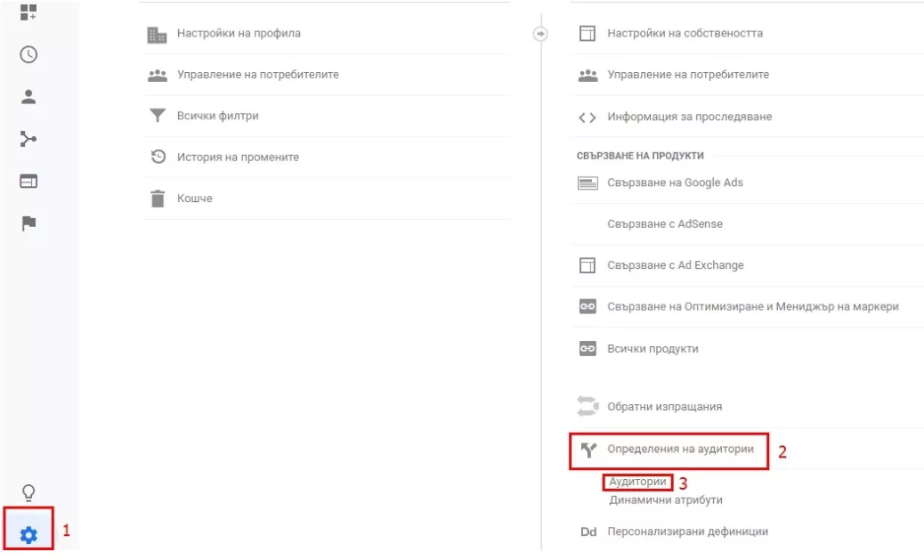Screen dimensions: 924x560
Task: Select the Аудитории sub-item
Action: pos(637,483)
